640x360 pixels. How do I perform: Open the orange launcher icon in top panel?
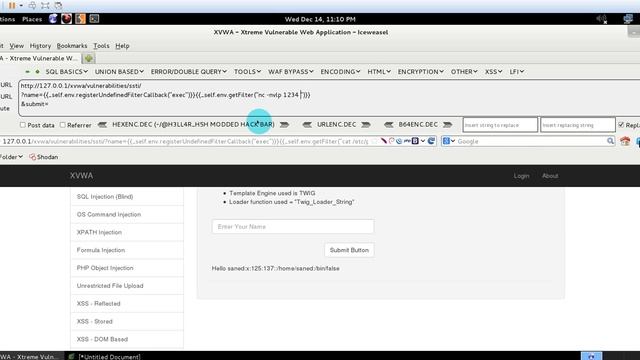coord(80,19)
